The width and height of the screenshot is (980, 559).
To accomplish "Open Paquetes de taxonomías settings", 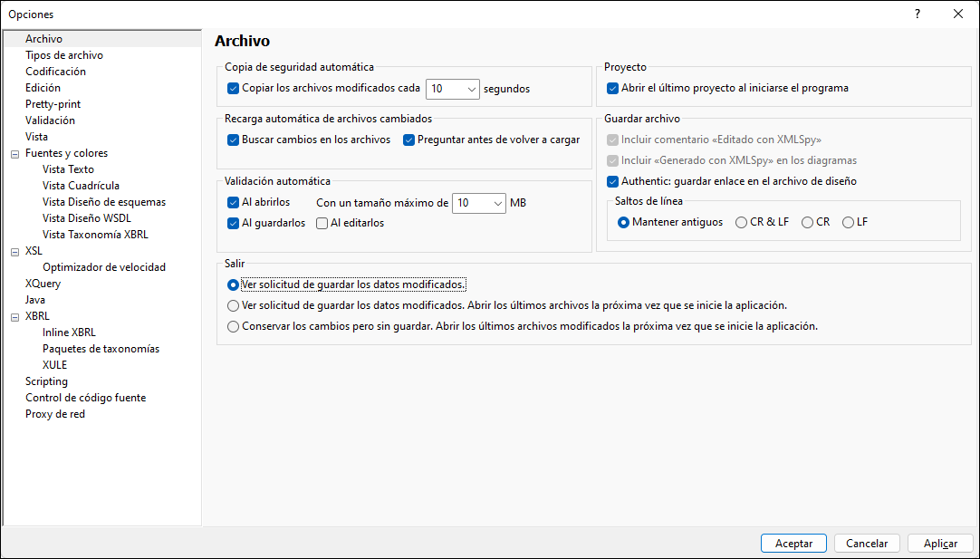I will pyautogui.click(x=101, y=348).
